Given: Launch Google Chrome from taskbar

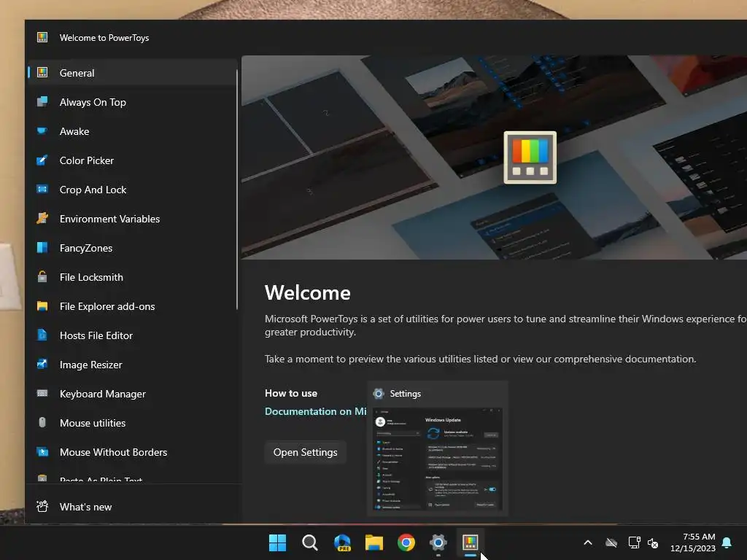Looking at the screenshot, I should (406, 542).
